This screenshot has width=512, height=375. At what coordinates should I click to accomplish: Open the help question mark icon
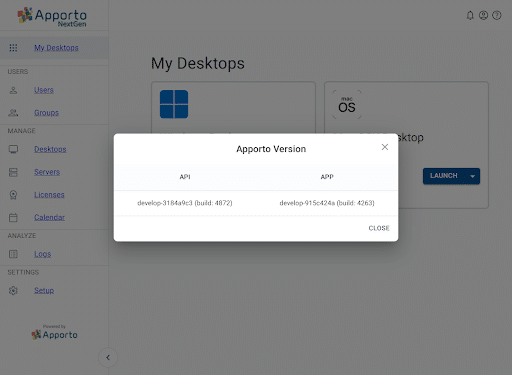coord(497,15)
